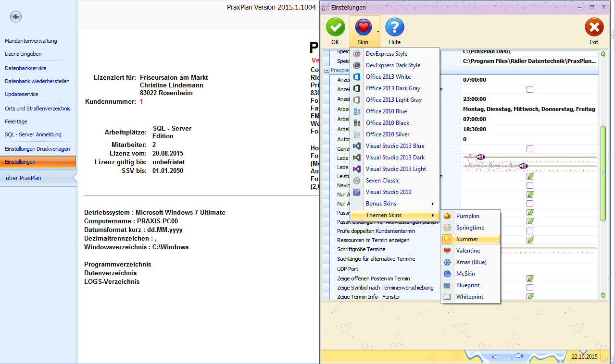615x364 pixels.
Task: Open Updateservice in the sidebar
Action: coord(22,94)
